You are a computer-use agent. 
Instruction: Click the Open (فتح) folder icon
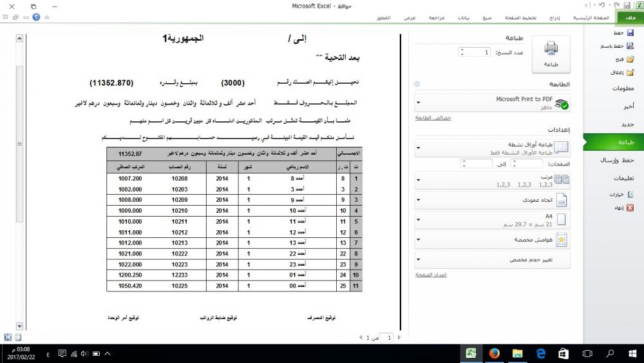click(630, 59)
